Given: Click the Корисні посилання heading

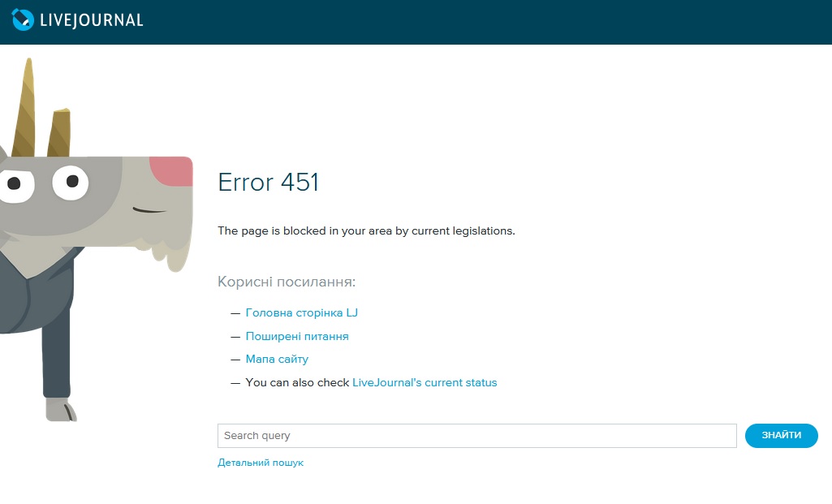Looking at the screenshot, I should point(287,282).
